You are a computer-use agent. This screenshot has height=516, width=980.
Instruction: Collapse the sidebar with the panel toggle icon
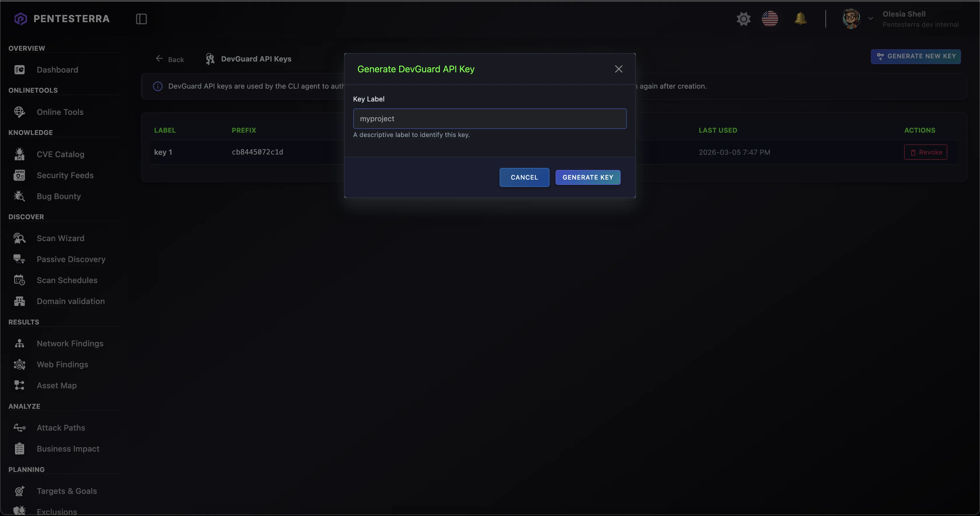point(141,19)
